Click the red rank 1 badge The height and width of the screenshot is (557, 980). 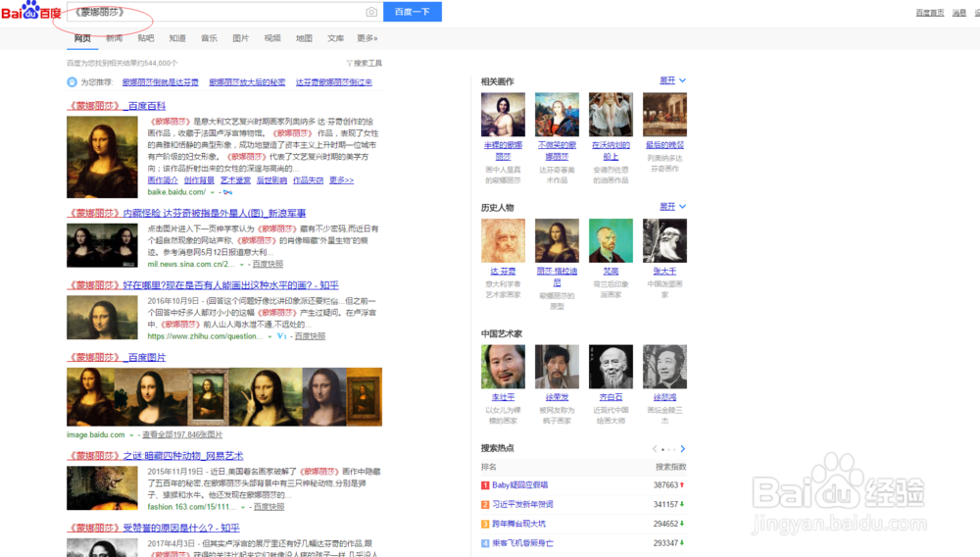click(485, 485)
